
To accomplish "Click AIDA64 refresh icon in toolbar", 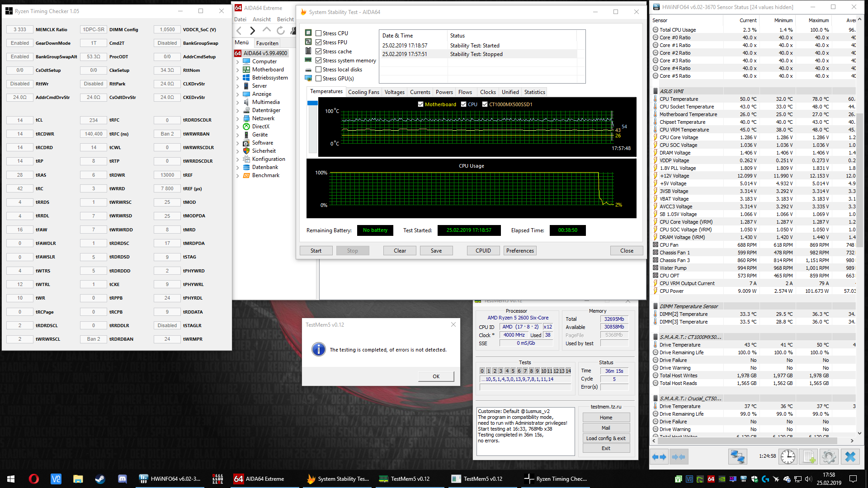I will click(281, 30).
